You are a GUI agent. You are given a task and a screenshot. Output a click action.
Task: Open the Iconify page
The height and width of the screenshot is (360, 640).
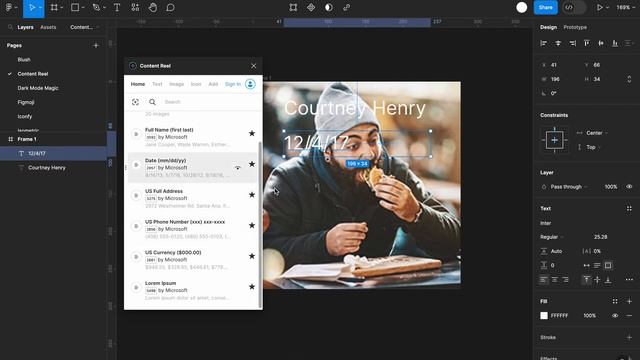[x=24, y=116]
